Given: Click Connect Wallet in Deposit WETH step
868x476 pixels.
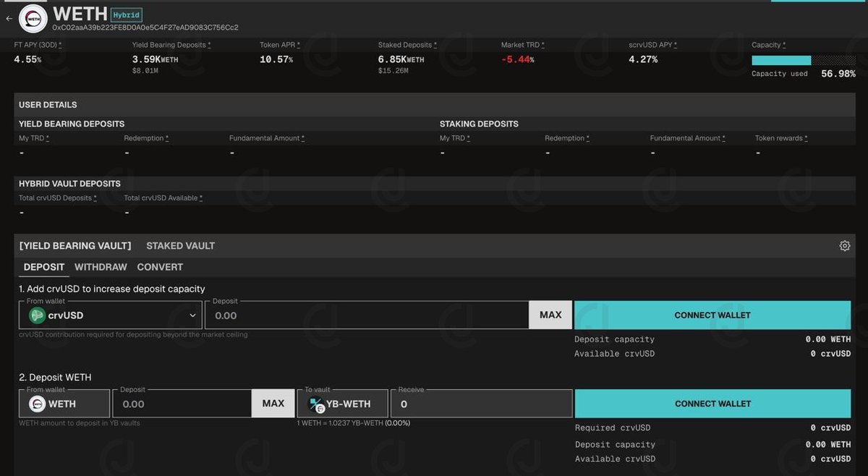Looking at the screenshot, I should (x=712, y=404).
